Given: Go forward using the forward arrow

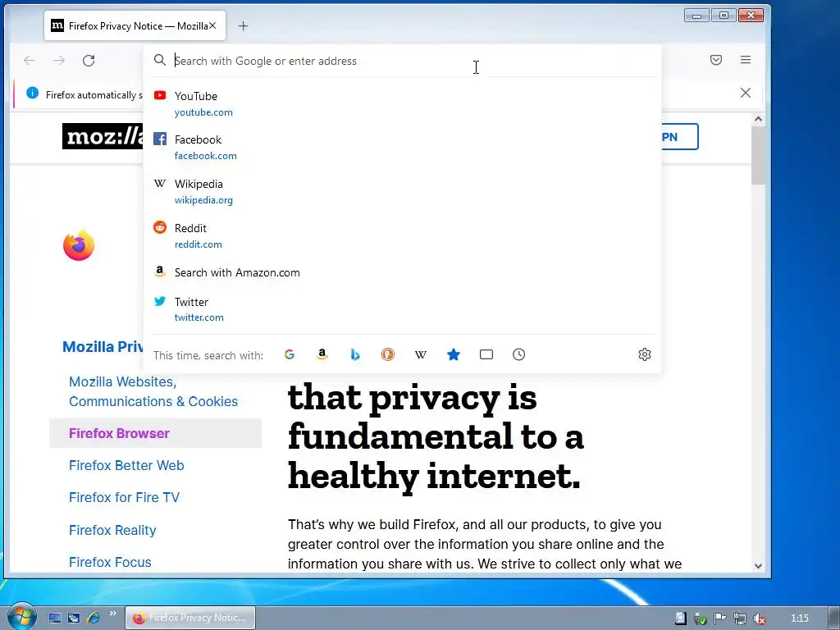Looking at the screenshot, I should pos(59,61).
